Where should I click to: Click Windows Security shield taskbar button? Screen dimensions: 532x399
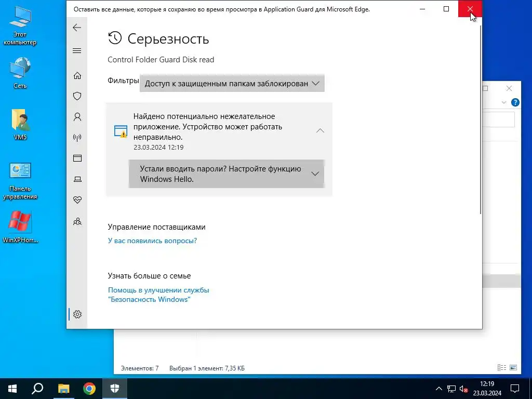click(x=115, y=389)
